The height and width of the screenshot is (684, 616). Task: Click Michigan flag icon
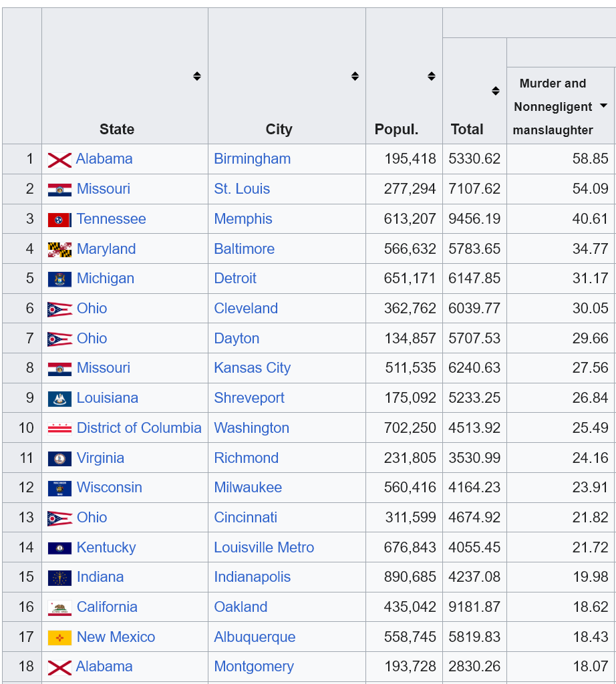(59, 279)
